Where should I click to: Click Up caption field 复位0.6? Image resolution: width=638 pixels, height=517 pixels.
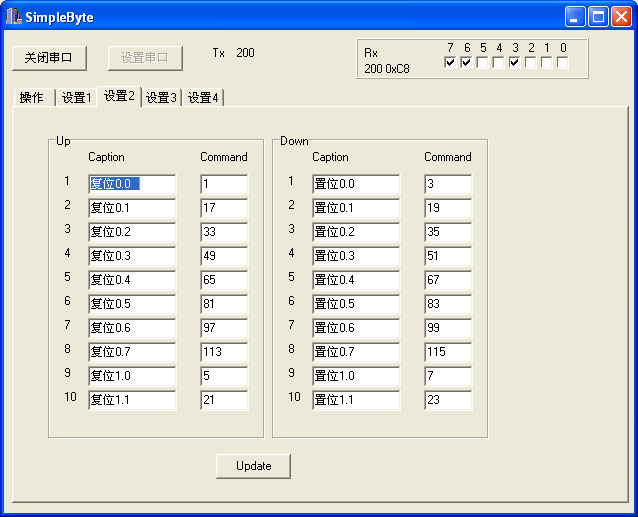(132, 328)
